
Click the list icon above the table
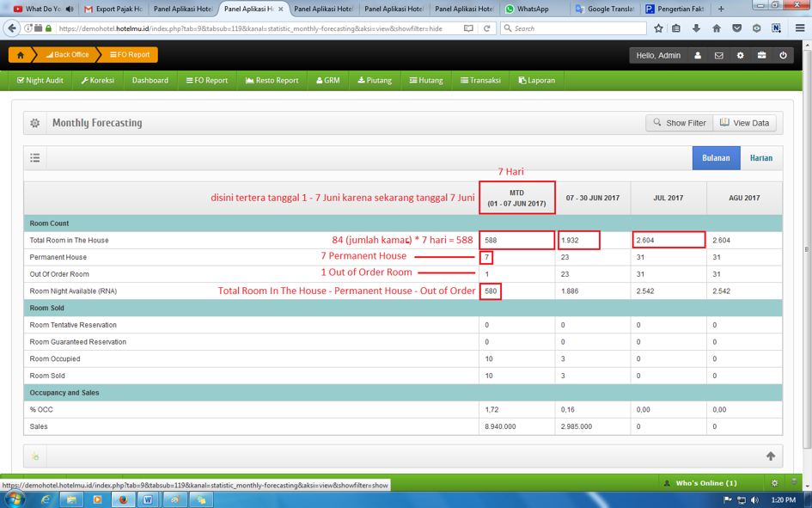coord(35,158)
